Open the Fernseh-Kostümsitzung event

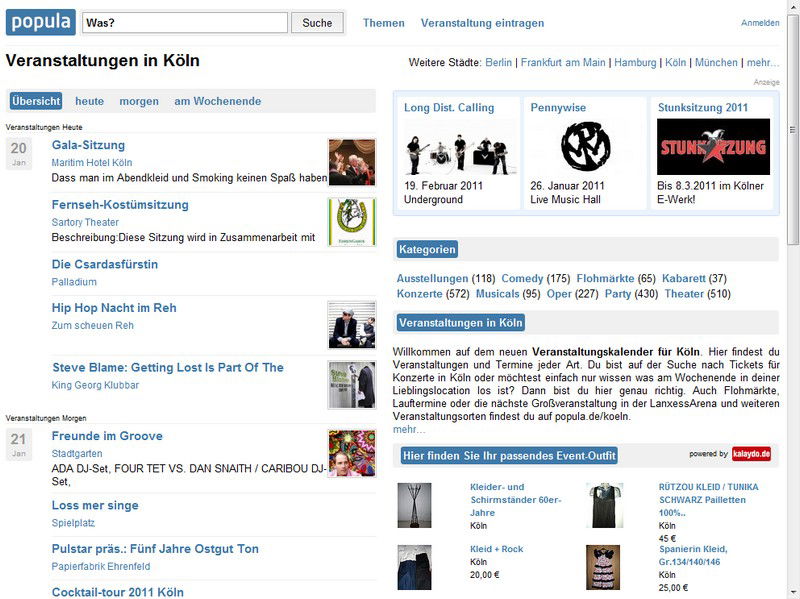[120, 205]
